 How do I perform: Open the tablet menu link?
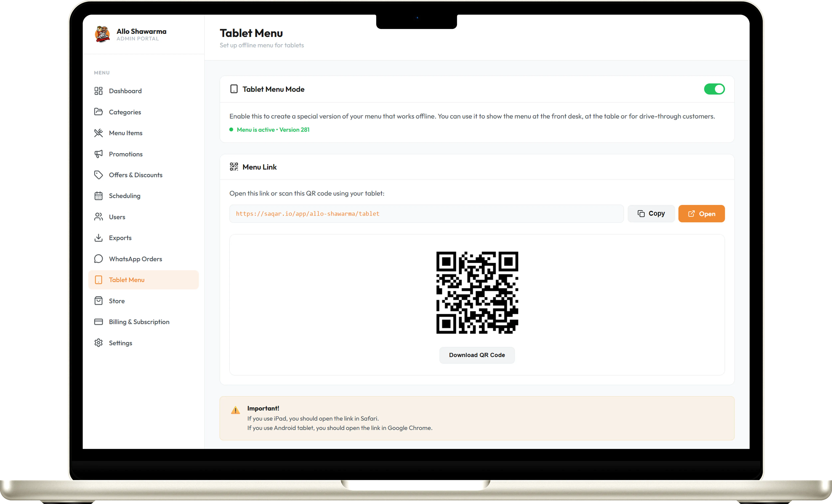tap(701, 214)
